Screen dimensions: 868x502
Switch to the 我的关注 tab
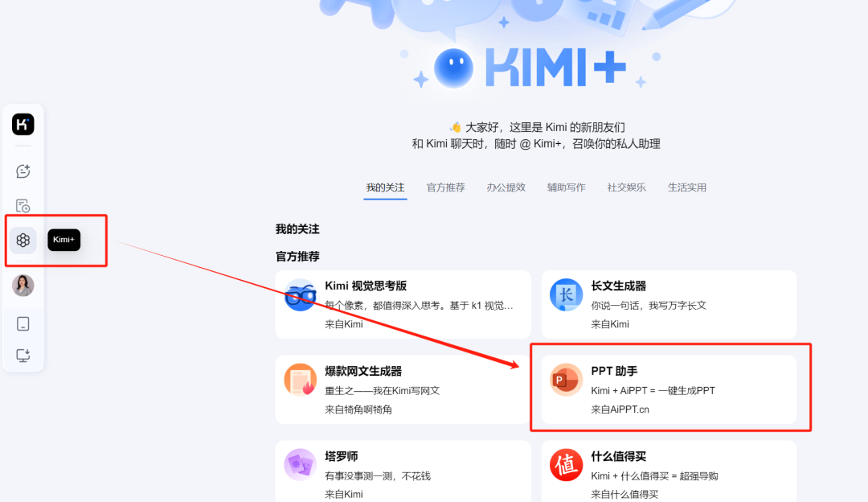385,187
